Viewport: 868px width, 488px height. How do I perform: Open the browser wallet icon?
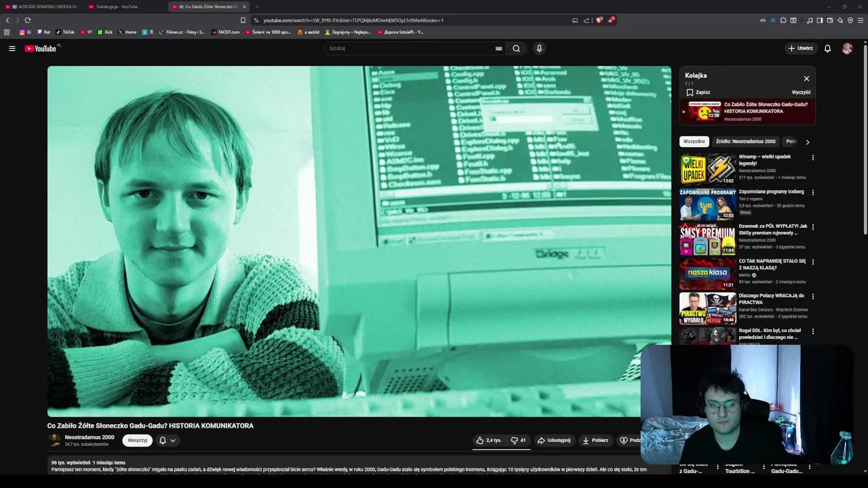(830, 20)
